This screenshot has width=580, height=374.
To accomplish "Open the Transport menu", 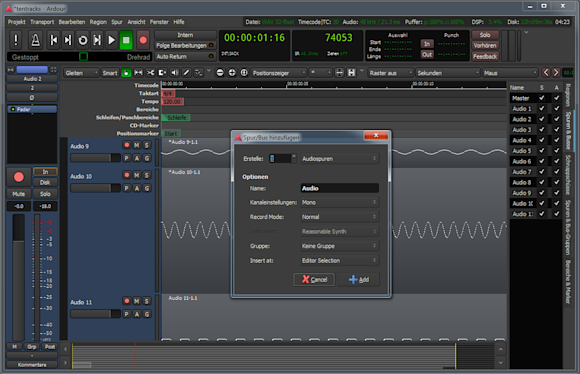I will point(42,22).
